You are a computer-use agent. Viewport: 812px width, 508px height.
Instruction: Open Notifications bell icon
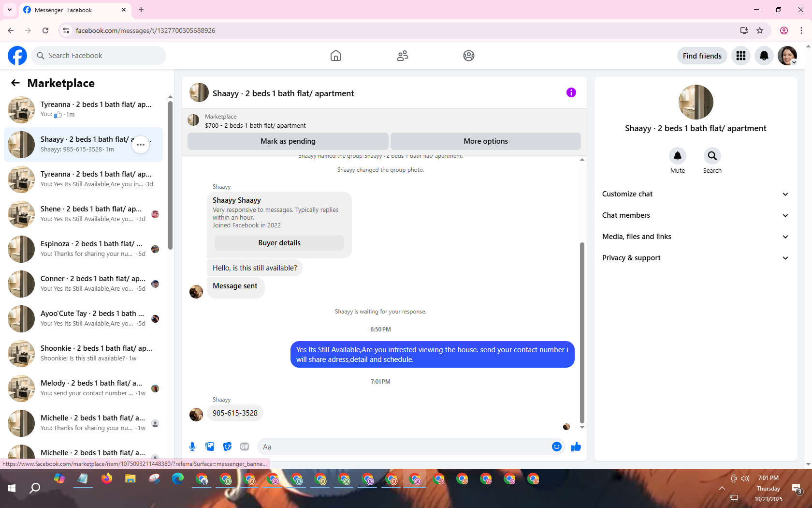click(x=764, y=56)
